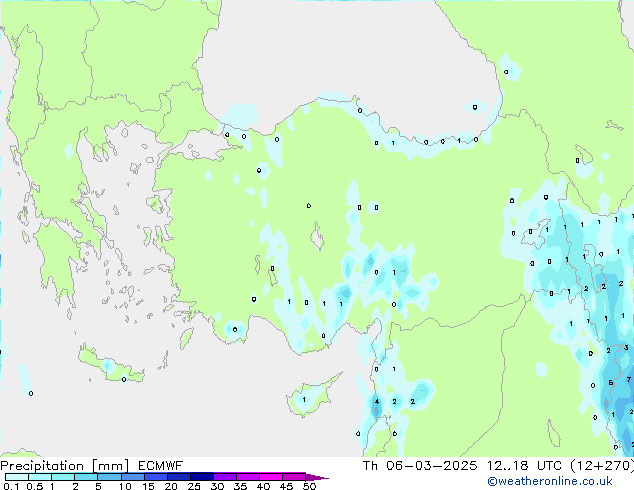Select the 5–10 mm legend color swatch
Image resolution: width=634 pixels, height=490 pixels.
click(x=109, y=477)
